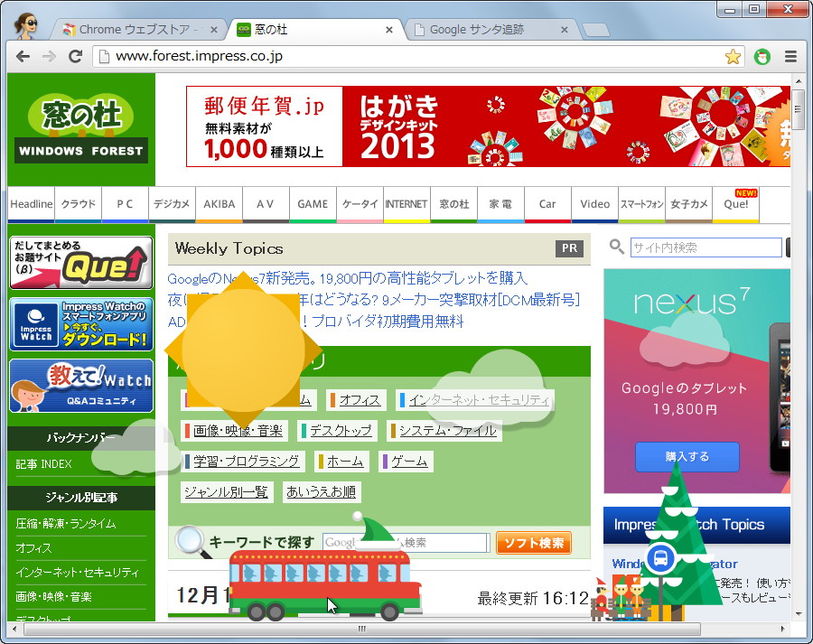
Task: Open ジャンル別一覧 link
Action: click(x=226, y=491)
